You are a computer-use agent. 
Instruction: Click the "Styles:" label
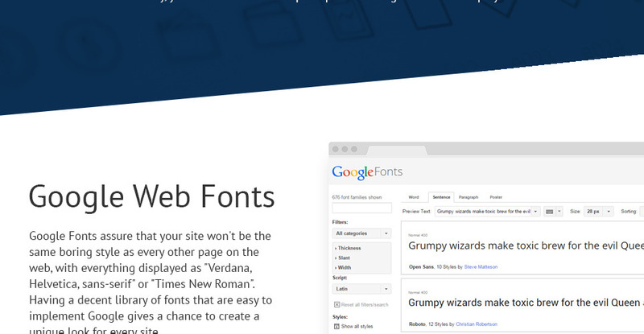[x=340, y=317]
